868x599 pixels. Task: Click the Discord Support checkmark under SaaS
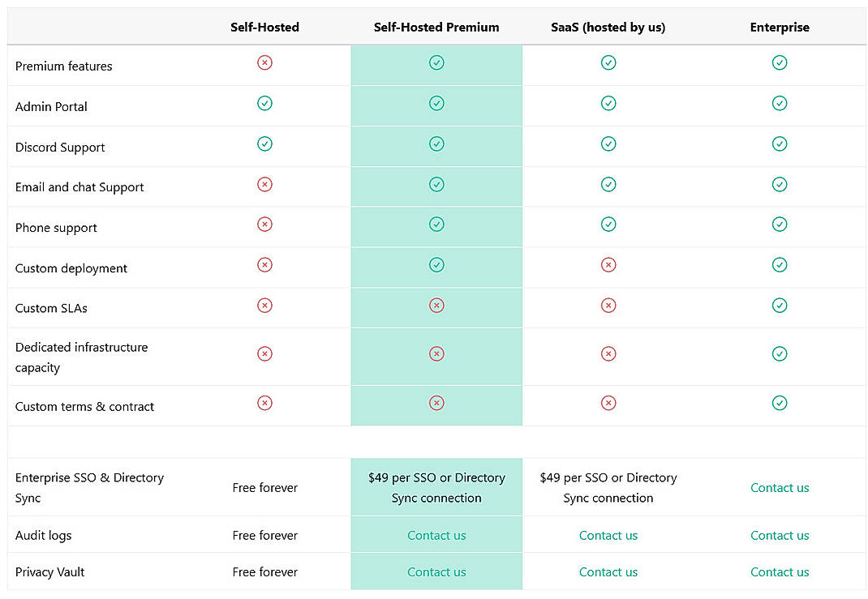point(608,143)
